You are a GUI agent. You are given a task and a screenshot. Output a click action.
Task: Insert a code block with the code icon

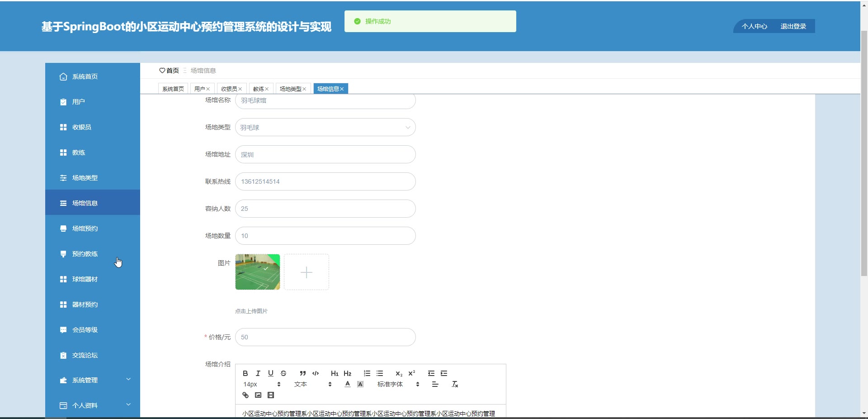(x=316, y=373)
